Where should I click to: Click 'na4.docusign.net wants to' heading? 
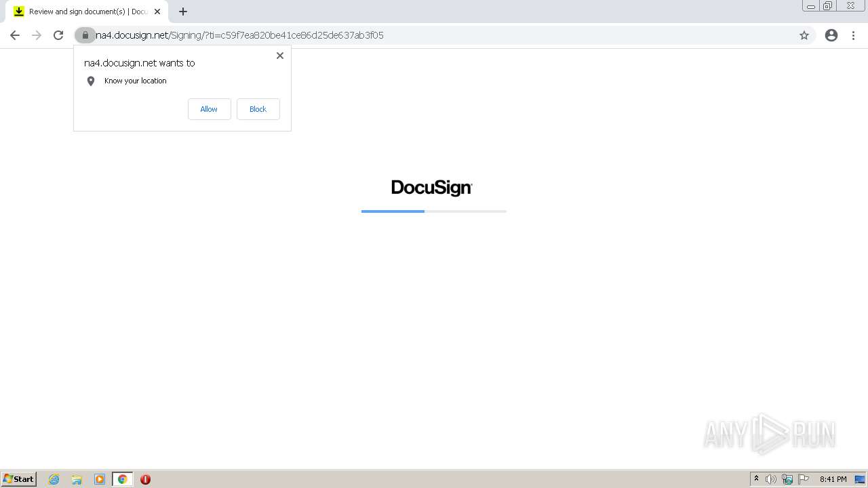pyautogui.click(x=140, y=63)
